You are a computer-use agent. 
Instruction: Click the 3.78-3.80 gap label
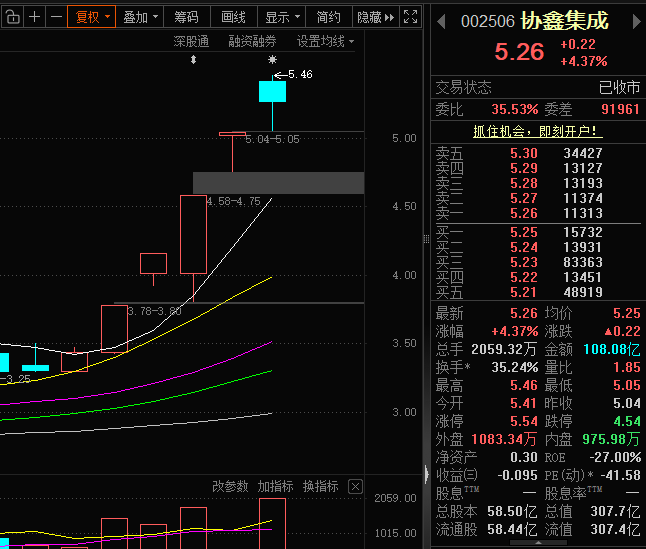(x=154, y=311)
